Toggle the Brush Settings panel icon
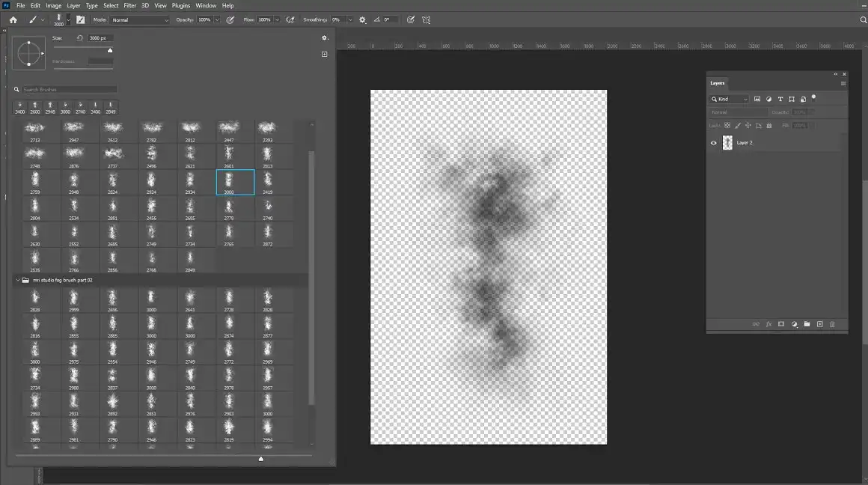This screenshot has height=485, width=868. (x=81, y=20)
